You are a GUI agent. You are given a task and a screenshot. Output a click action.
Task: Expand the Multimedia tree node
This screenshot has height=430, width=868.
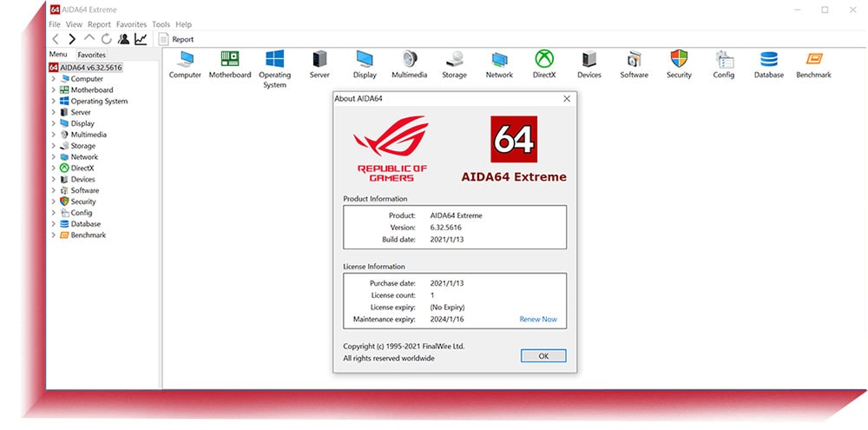point(54,135)
